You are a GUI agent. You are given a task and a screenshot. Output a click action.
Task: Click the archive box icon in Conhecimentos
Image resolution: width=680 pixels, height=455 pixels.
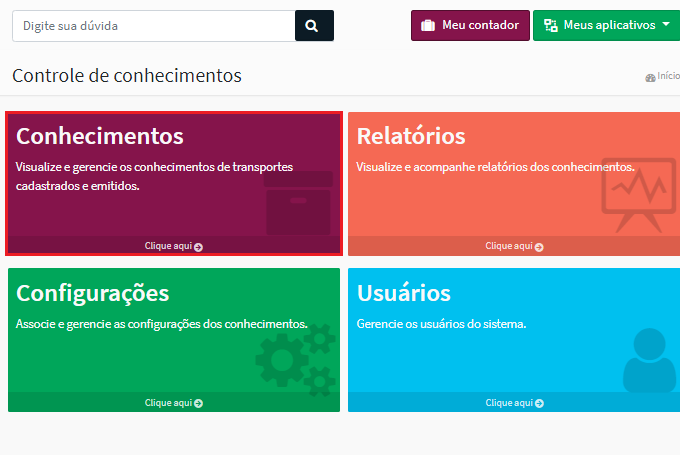pos(298,203)
